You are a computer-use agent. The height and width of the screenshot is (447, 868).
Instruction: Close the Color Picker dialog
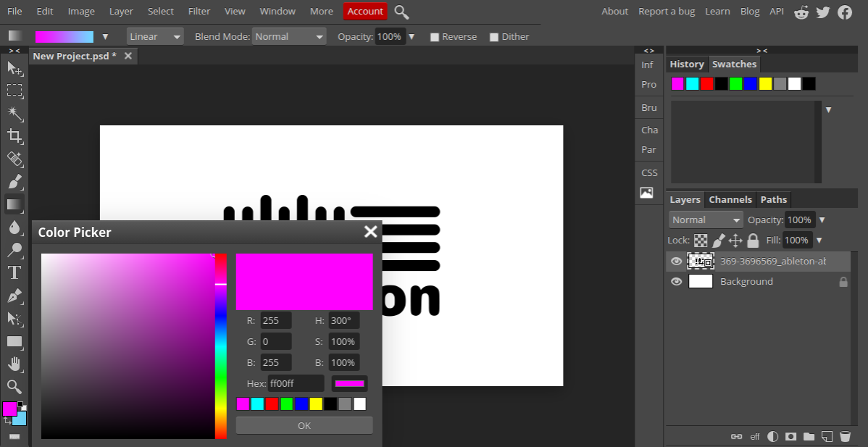pyautogui.click(x=370, y=232)
